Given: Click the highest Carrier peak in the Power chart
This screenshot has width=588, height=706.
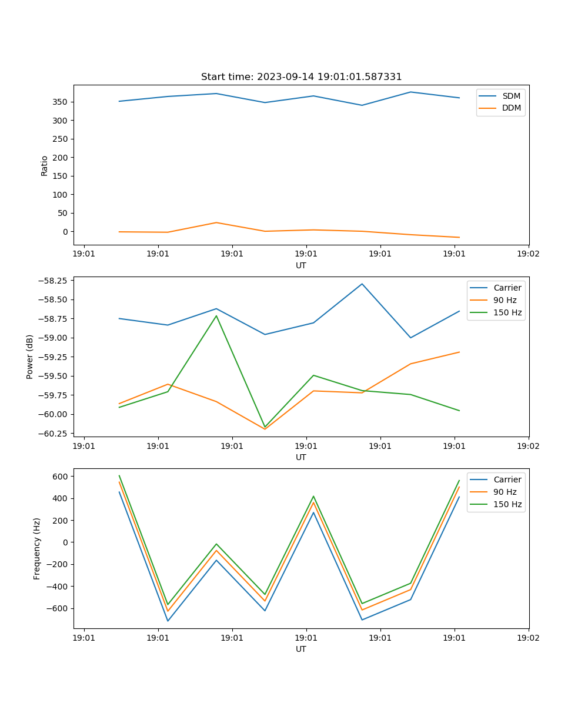Looking at the screenshot, I should [362, 284].
